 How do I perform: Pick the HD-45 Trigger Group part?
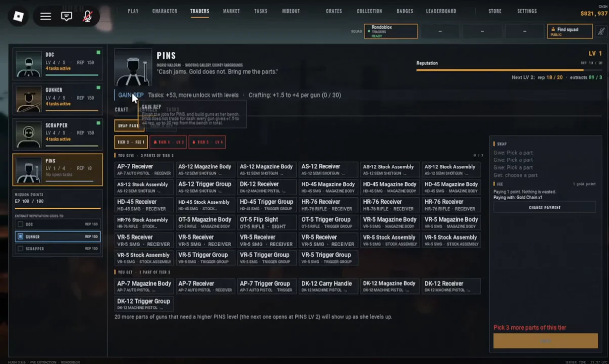(x=267, y=205)
